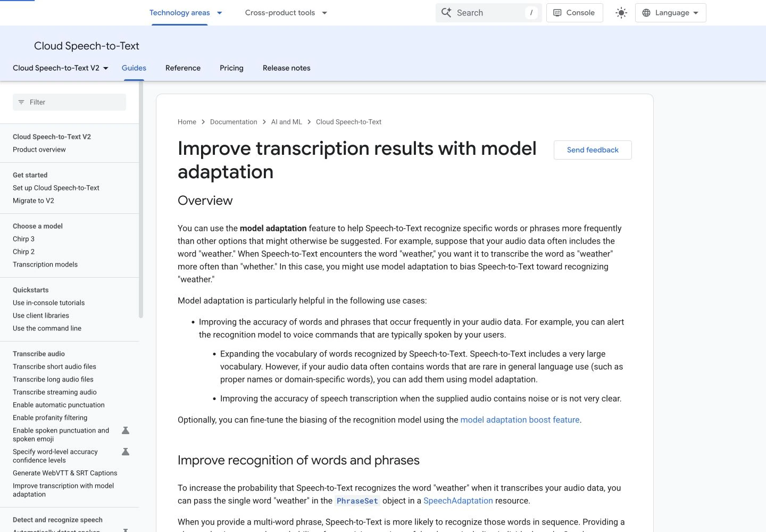Open the Pricing tab
The width and height of the screenshot is (766, 532).
tap(231, 68)
